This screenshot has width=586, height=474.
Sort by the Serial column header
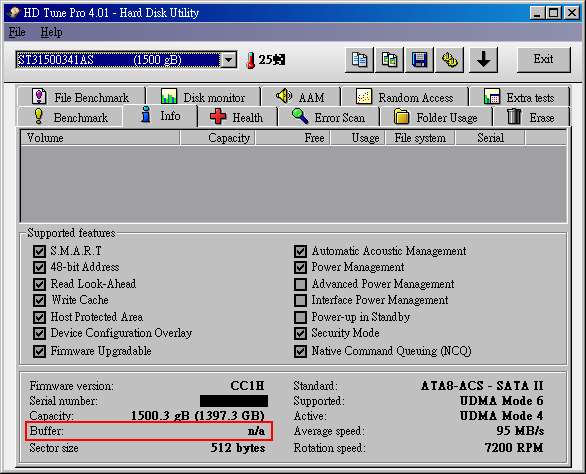pyautogui.click(x=490, y=138)
